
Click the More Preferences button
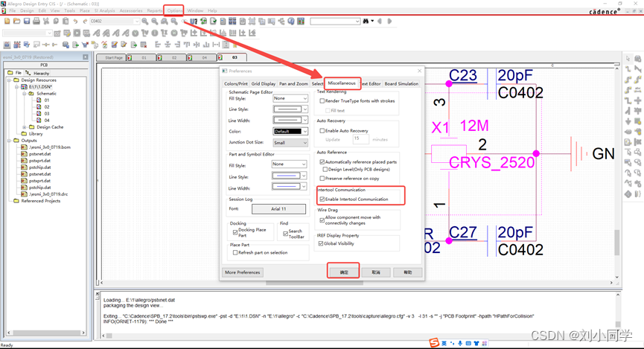coord(243,272)
